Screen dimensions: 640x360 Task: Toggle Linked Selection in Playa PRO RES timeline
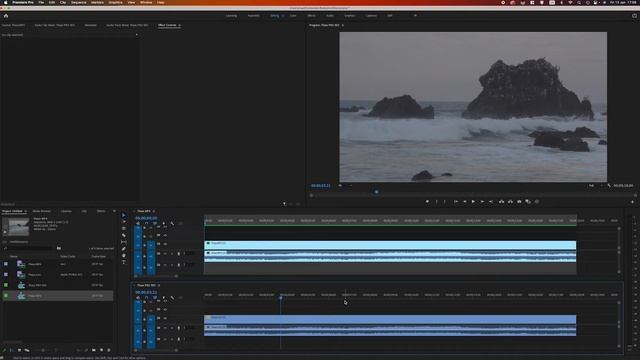[x=155, y=298]
